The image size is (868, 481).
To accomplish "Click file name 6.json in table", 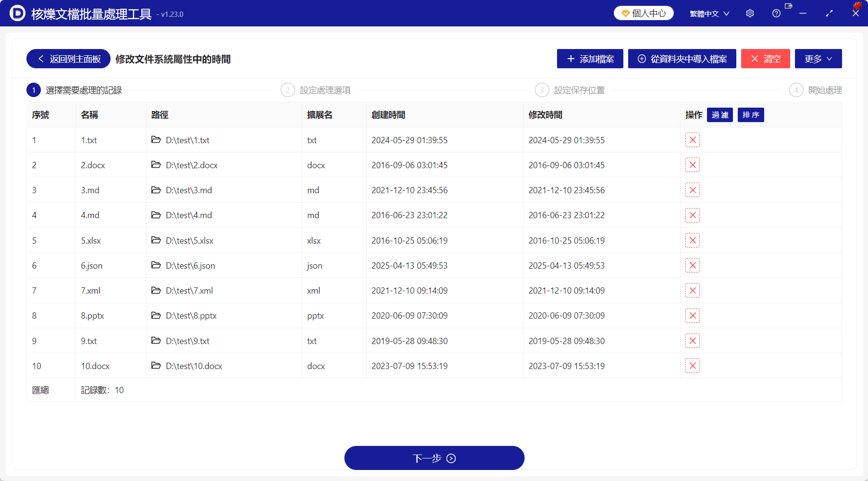I will point(91,265).
